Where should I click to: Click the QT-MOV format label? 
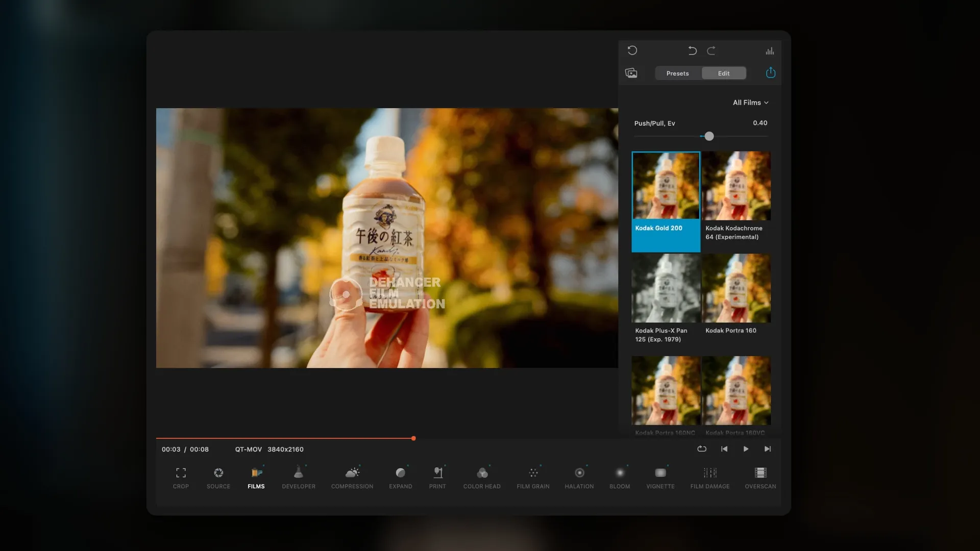tap(249, 449)
